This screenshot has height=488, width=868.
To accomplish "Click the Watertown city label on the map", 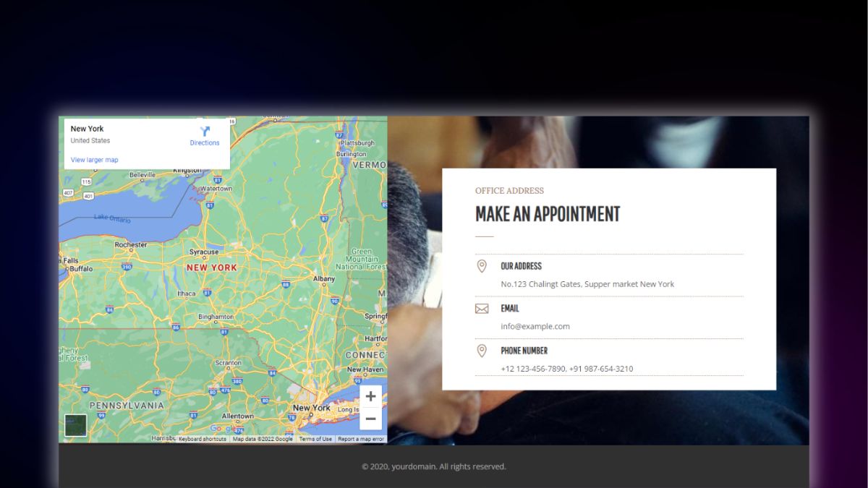I will [216, 188].
